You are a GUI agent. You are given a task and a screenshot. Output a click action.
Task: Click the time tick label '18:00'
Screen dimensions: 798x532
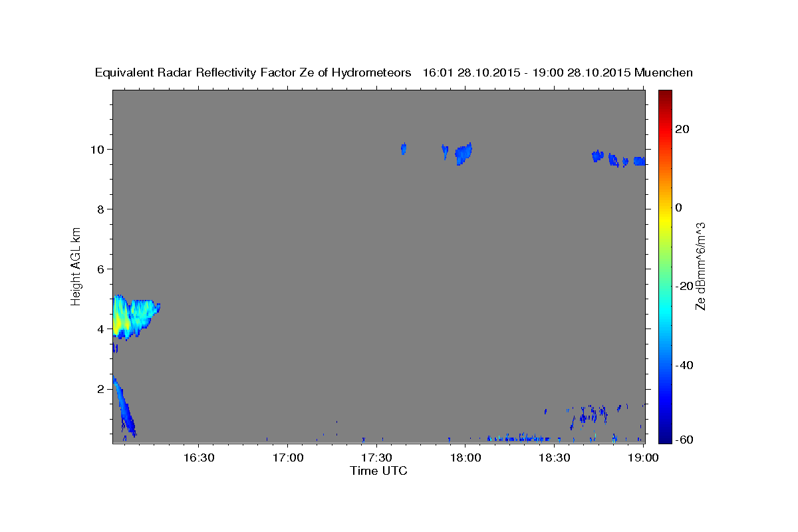465,458
